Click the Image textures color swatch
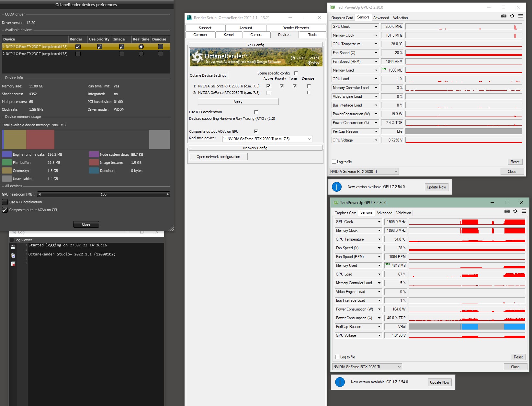The width and height of the screenshot is (532, 406). pyautogui.click(x=94, y=163)
